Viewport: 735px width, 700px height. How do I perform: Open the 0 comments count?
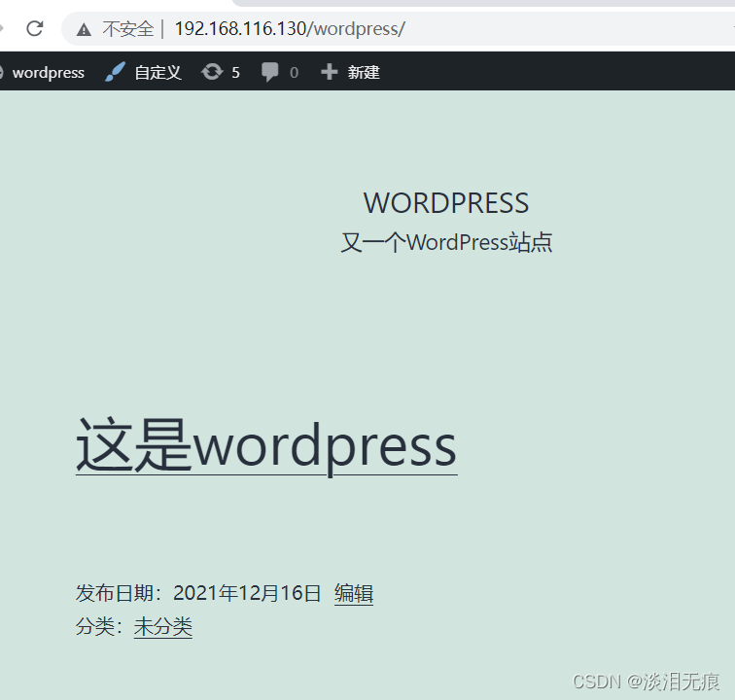[x=294, y=73]
